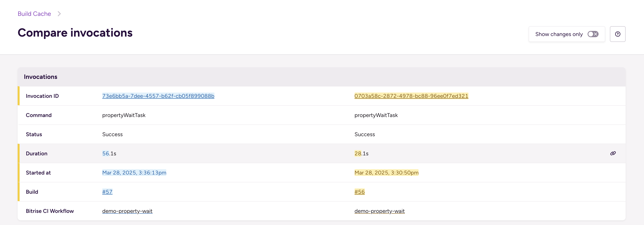This screenshot has height=225, width=644.
Task: Select the 56.1s duration value
Action: point(109,153)
